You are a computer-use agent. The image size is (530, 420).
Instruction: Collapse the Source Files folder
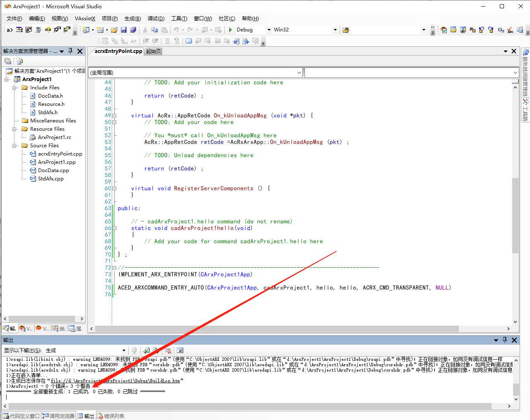[x=14, y=146]
